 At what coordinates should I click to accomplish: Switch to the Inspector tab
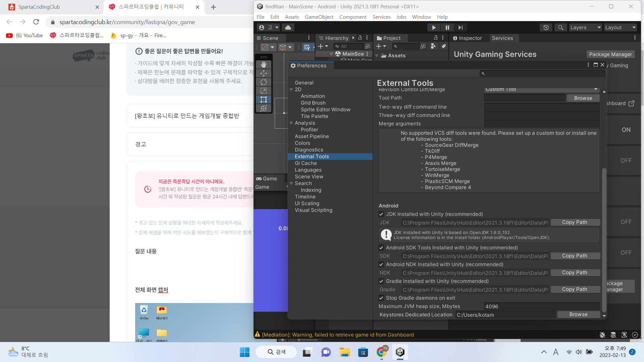pyautogui.click(x=467, y=38)
